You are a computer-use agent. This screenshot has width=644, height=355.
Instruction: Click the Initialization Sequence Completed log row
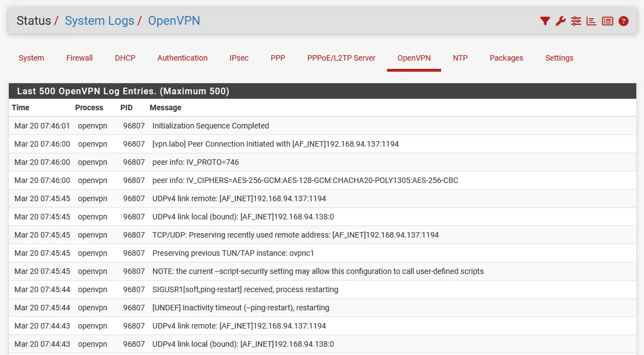point(211,126)
